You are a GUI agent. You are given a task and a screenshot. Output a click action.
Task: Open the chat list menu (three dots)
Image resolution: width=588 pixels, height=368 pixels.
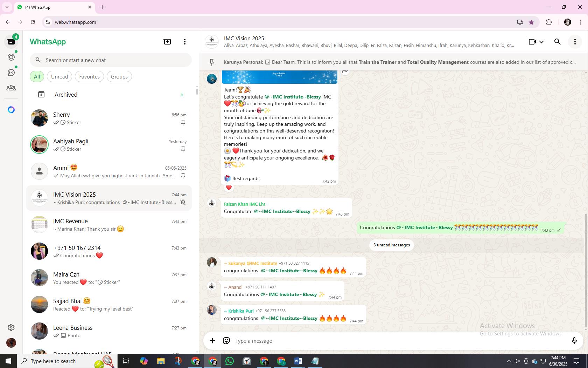tap(185, 42)
